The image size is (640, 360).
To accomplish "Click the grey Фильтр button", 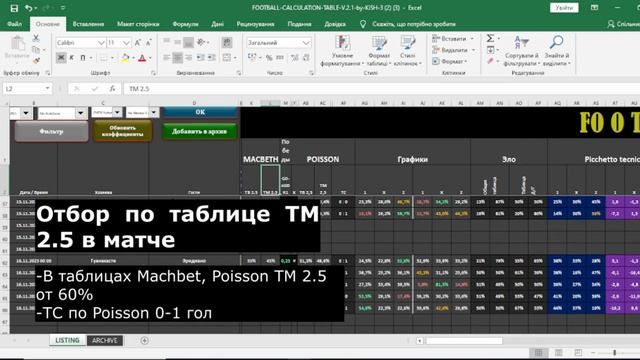I will coord(51,131).
